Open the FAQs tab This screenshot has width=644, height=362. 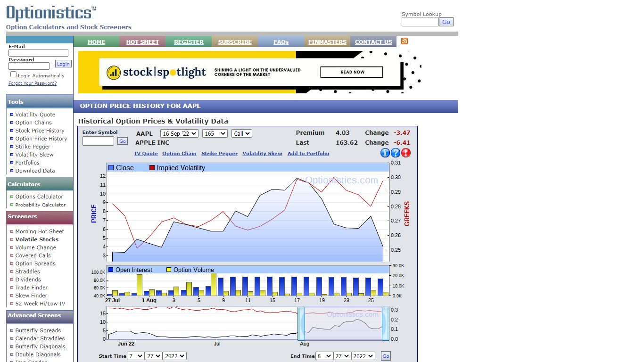click(281, 42)
